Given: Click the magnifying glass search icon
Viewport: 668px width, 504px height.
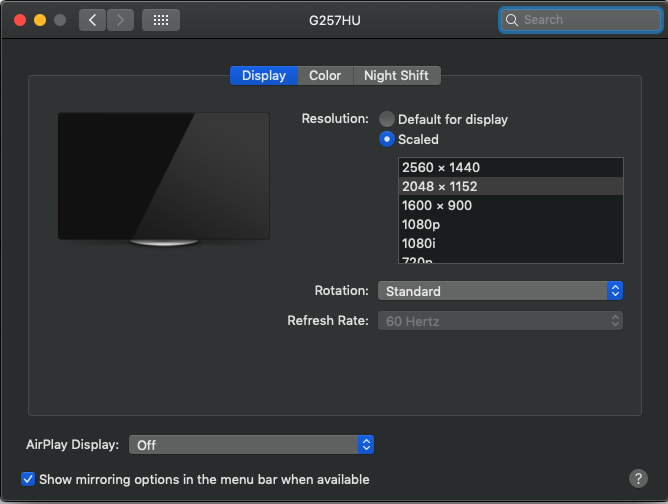Looking at the screenshot, I should [512, 20].
